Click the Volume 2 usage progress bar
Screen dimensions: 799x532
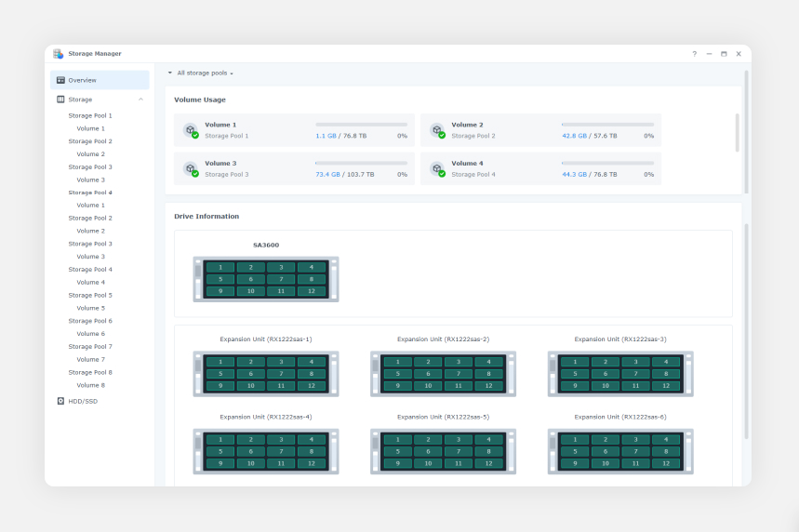click(608, 125)
